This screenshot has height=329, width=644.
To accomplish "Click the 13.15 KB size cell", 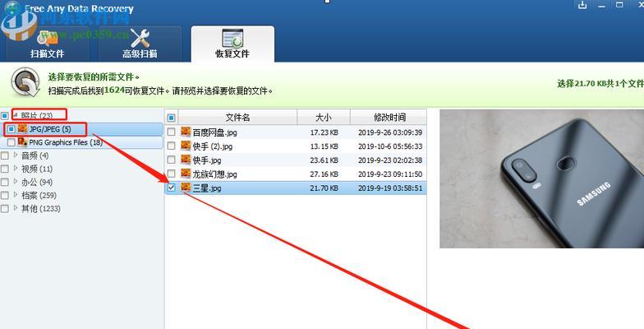I will coord(324,146).
